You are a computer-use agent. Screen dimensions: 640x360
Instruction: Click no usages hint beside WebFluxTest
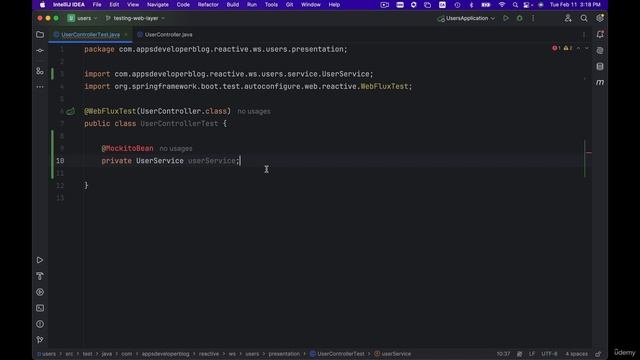pos(254,111)
